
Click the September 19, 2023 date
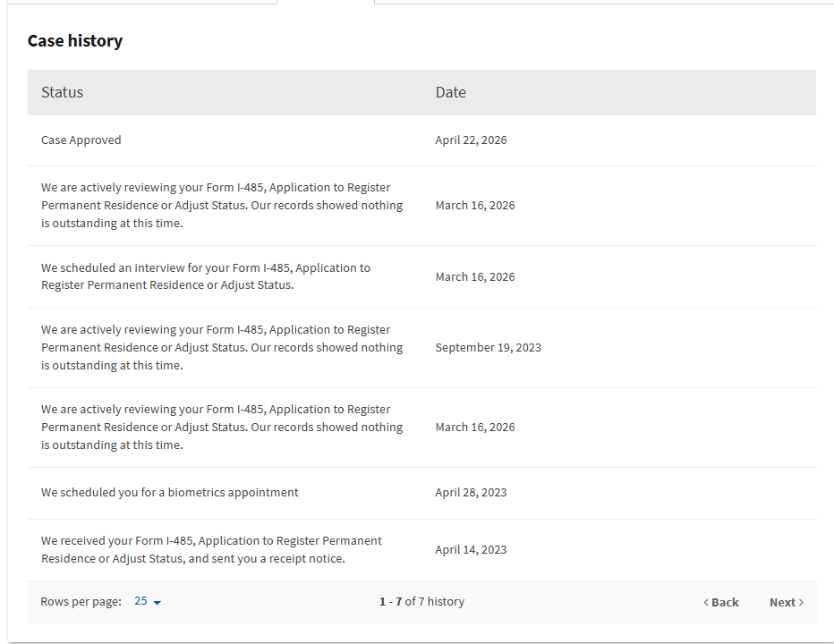(x=488, y=348)
